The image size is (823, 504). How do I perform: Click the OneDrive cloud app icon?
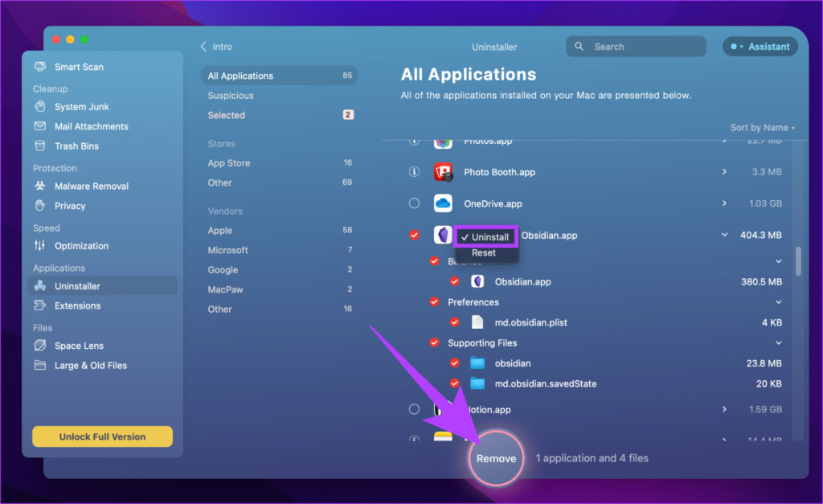(443, 203)
